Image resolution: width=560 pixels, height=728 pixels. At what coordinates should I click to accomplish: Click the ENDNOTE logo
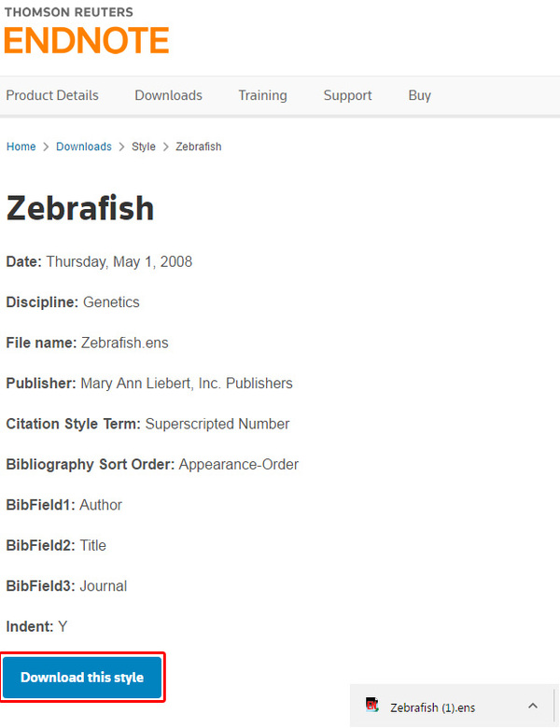(x=87, y=40)
